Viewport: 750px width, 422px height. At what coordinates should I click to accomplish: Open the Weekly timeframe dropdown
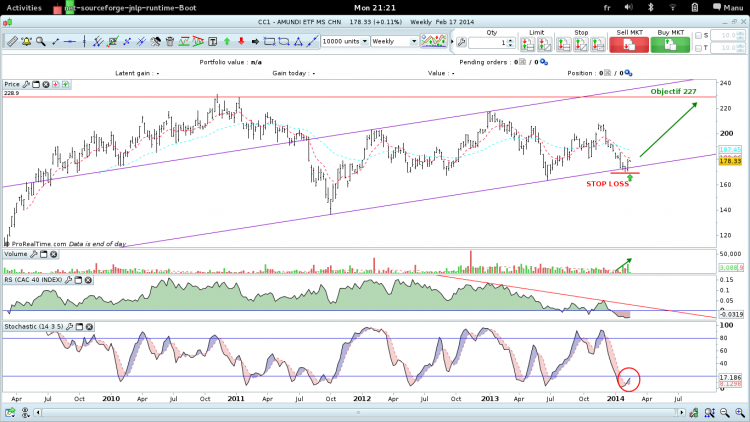[395, 42]
